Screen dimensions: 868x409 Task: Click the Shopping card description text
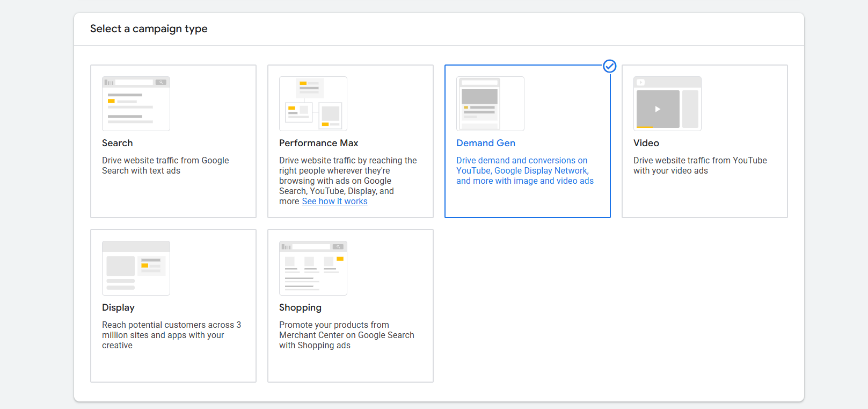tap(346, 335)
